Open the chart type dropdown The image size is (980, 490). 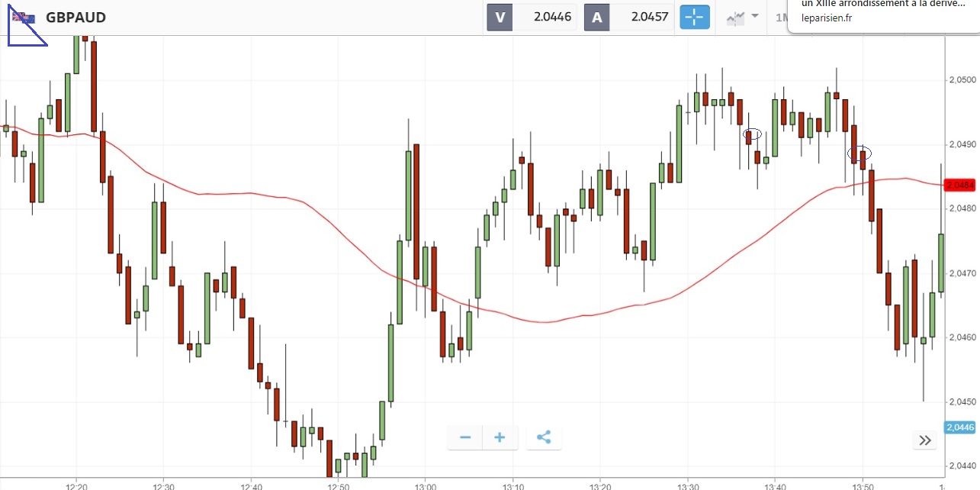point(742,17)
